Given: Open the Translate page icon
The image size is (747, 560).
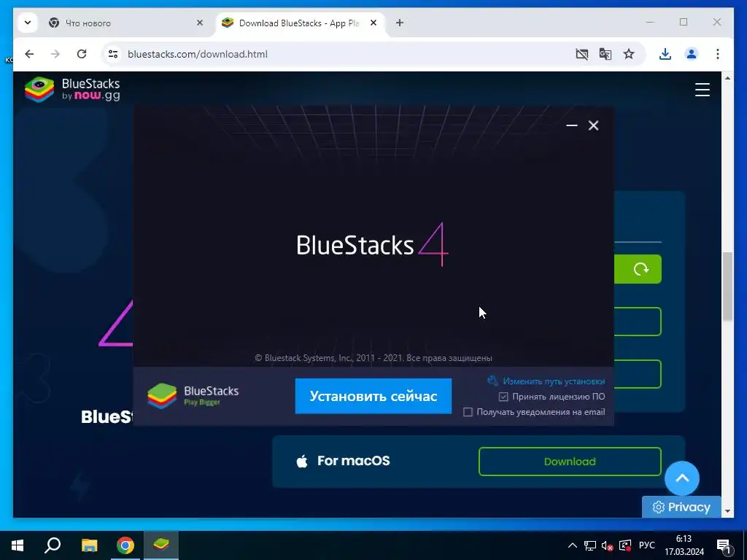Looking at the screenshot, I should point(605,54).
